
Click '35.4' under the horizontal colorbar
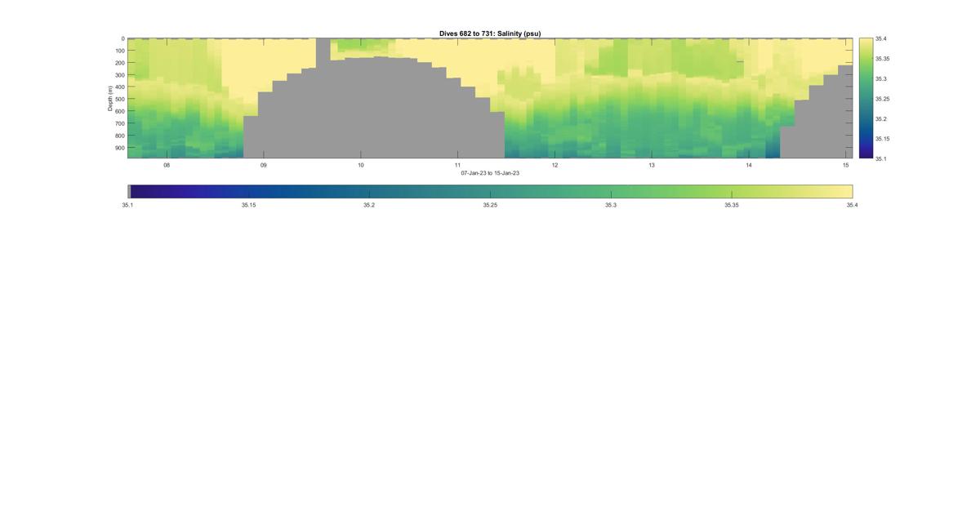coord(853,205)
